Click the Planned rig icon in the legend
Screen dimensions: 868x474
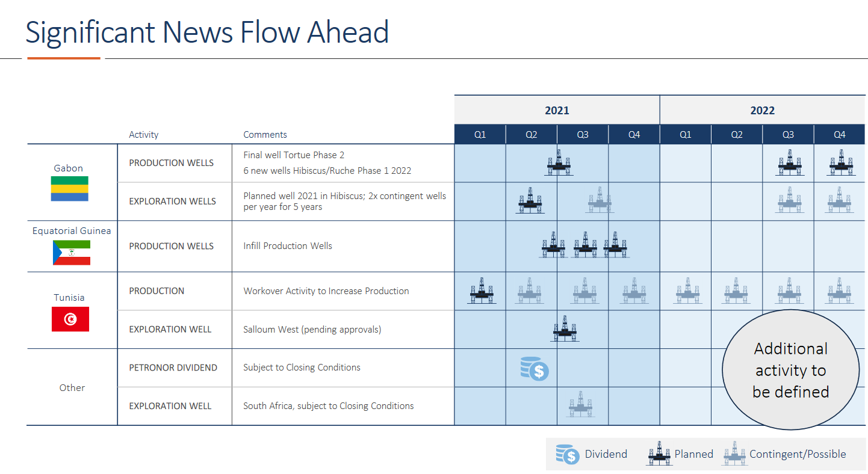click(x=659, y=454)
